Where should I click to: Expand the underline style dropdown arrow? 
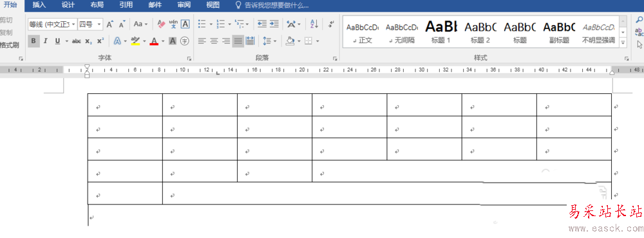coord(66,41)
